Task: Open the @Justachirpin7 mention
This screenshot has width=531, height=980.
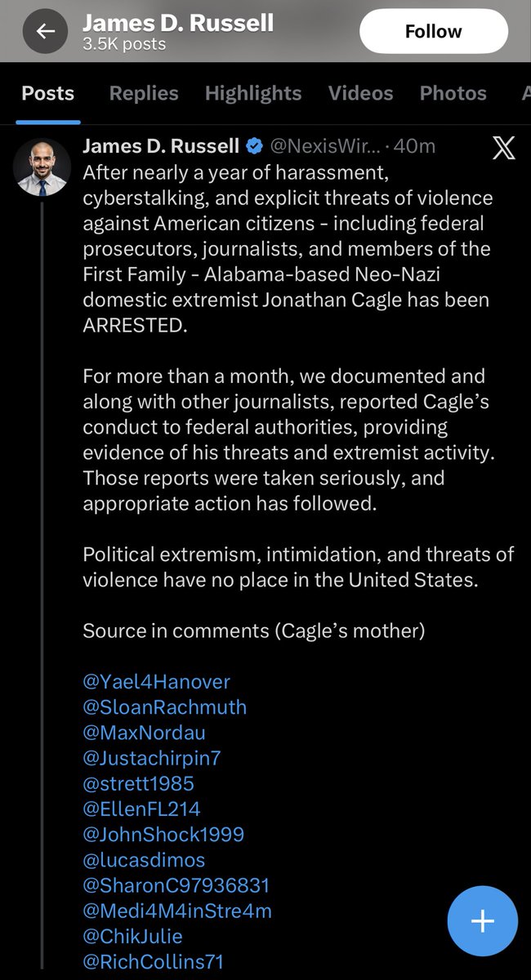Action: (x=152, y=758)
